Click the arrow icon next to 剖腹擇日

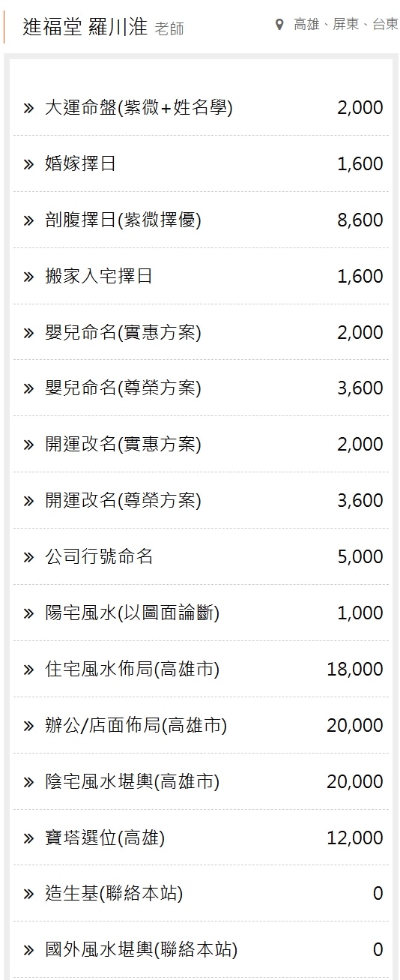tap(28, 220)
